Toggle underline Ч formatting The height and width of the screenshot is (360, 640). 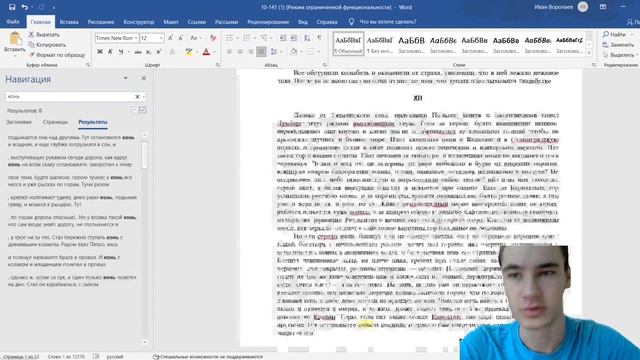click(x=121, y=52)
